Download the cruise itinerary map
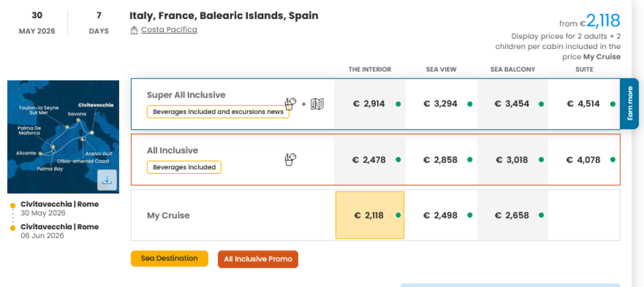 point(107,180)
